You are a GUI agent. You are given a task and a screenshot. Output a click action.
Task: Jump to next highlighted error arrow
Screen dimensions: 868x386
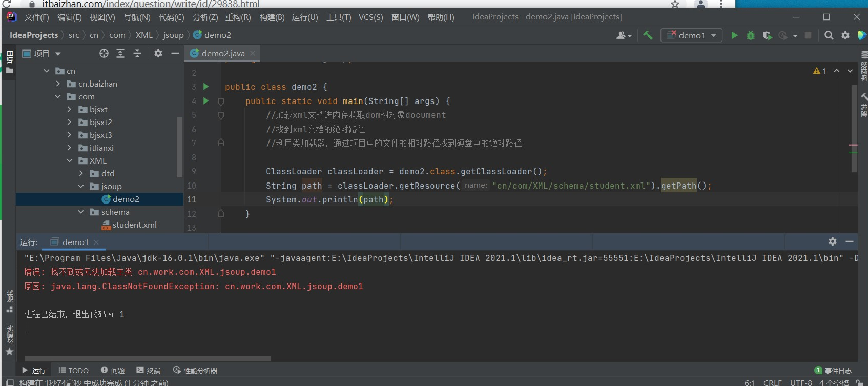850,71
